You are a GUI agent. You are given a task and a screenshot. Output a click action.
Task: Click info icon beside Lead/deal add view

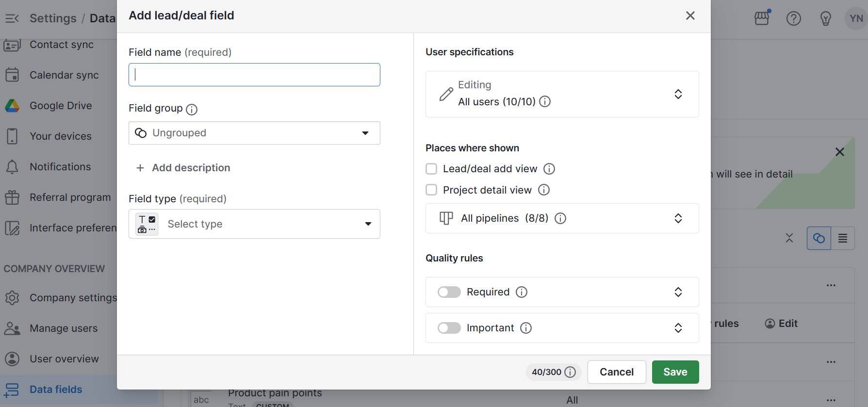(549, 169)
